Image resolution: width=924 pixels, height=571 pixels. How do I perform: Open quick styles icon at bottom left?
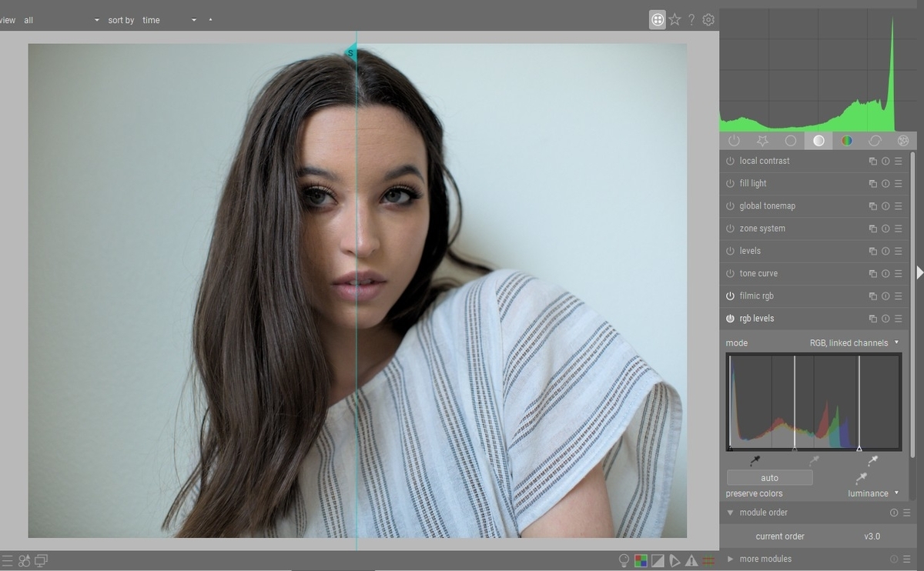pyautogui.click(x=25, y=561)
